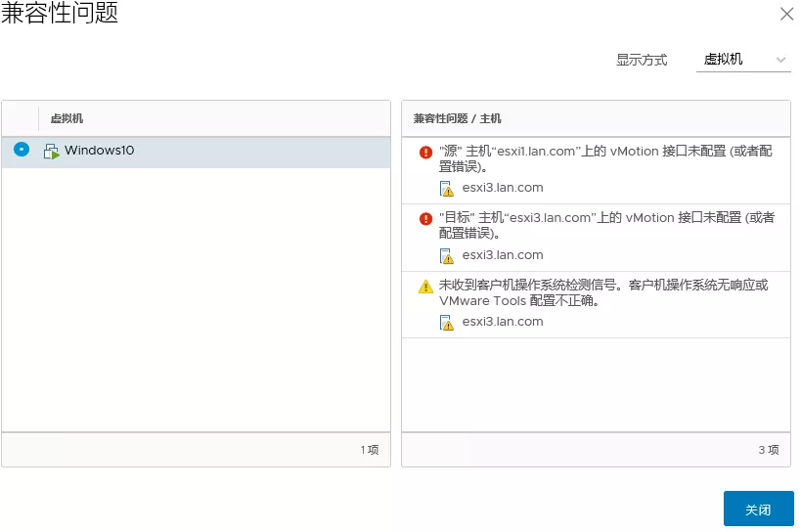
Task: Open the 显示方式 dropdown showing 虚拟机
Action: pyautogui.click(x=743, y=60)
